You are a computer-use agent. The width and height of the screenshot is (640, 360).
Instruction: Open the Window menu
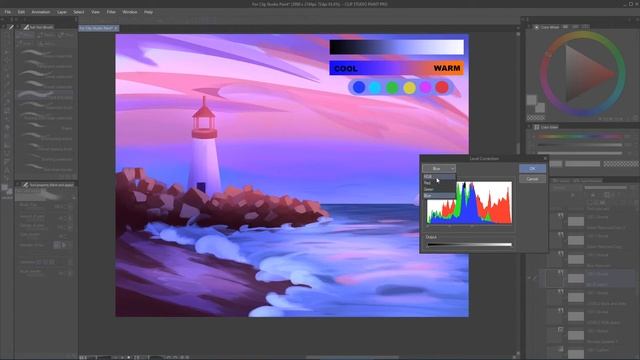[x=130, y=12]
